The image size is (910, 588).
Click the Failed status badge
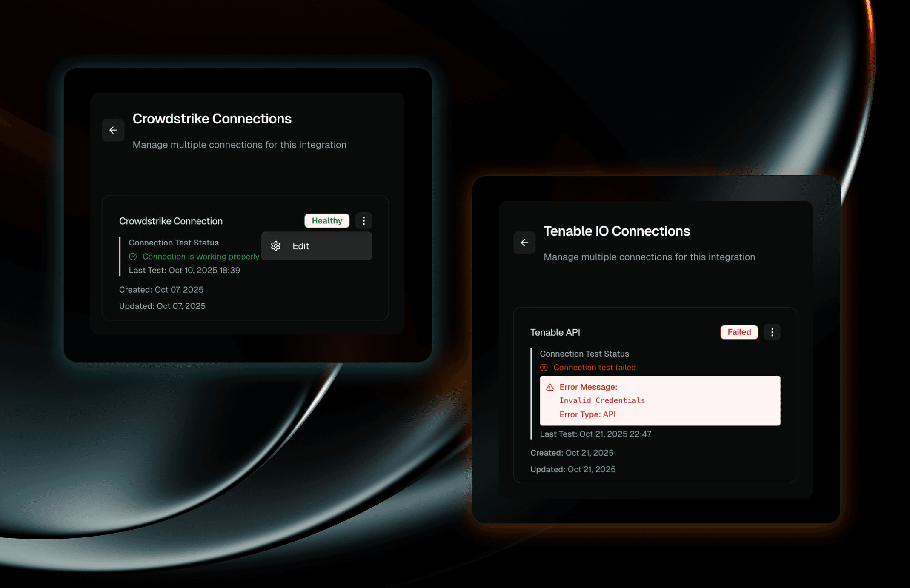pos(739,332)
